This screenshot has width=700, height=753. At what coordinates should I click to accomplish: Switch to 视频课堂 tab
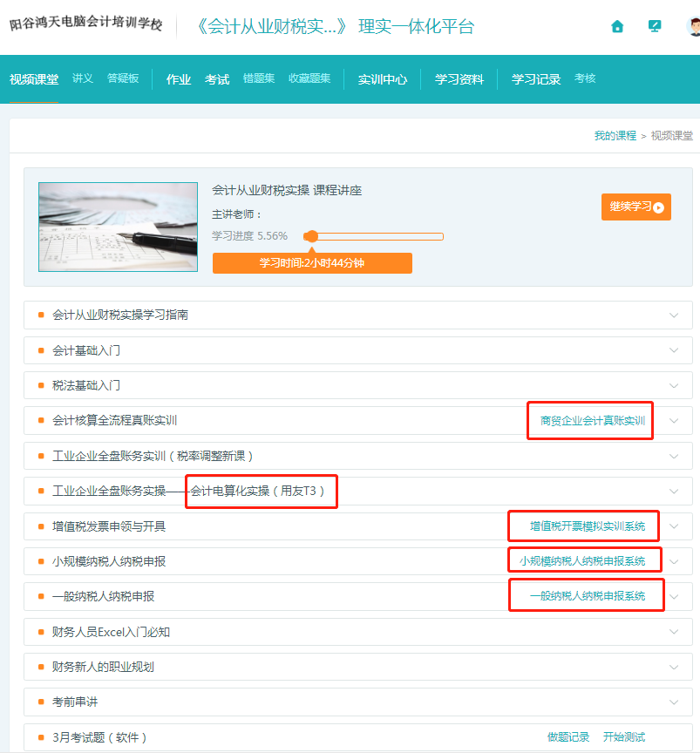pos(34,79)
